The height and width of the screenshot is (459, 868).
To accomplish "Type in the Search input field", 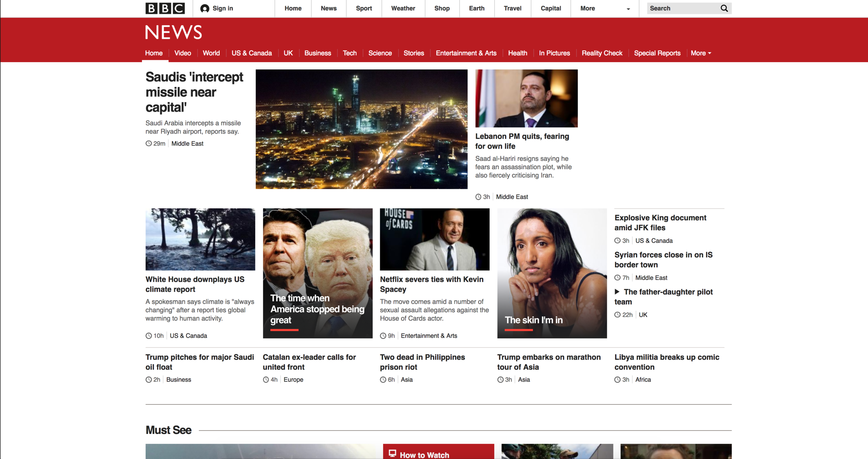I will 683,8.
